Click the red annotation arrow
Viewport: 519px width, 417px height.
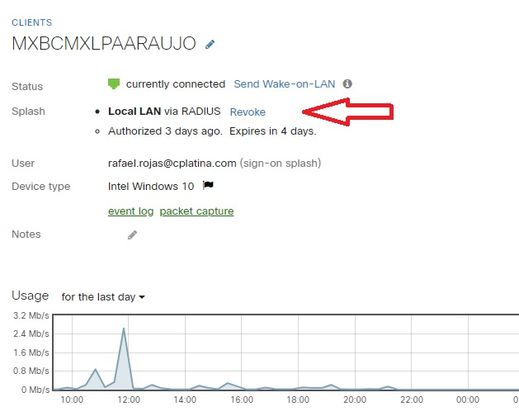pos(348,112)
